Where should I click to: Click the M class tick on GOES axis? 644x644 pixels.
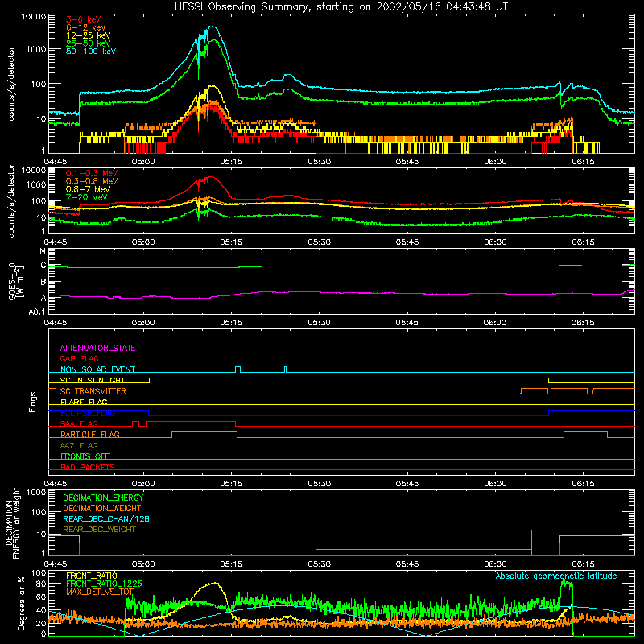[43, 251]
